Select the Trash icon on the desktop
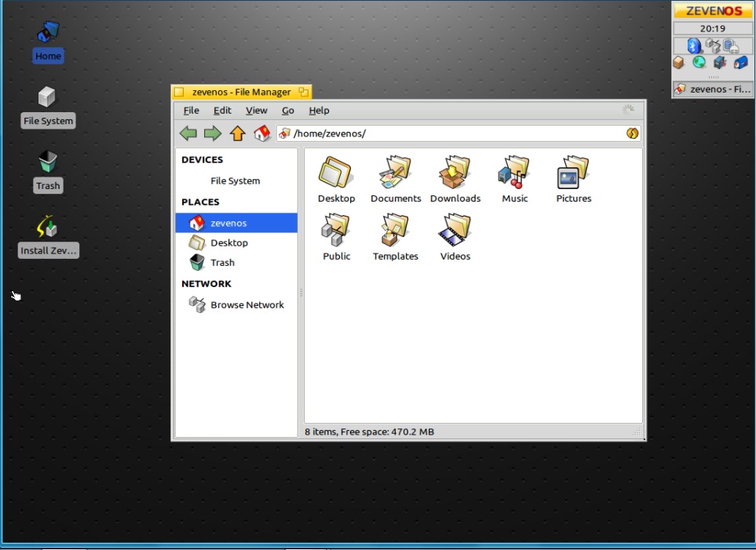The height and width of the screenshot is (550, 756). pos(48,172)
